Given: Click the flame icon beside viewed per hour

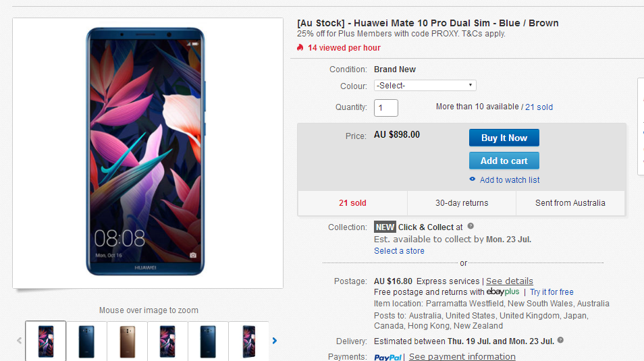Looking at the screenshot, I should coord(300,48).
